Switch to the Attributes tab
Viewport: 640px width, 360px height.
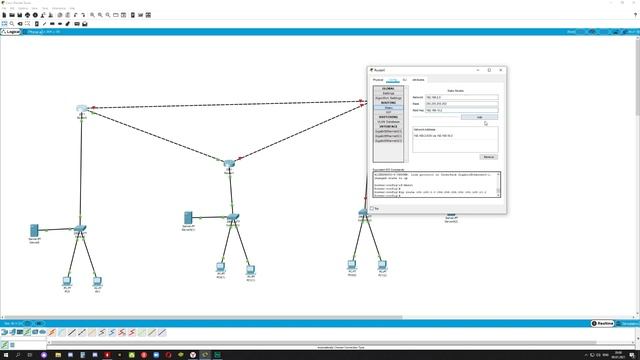tap(418, 80)
